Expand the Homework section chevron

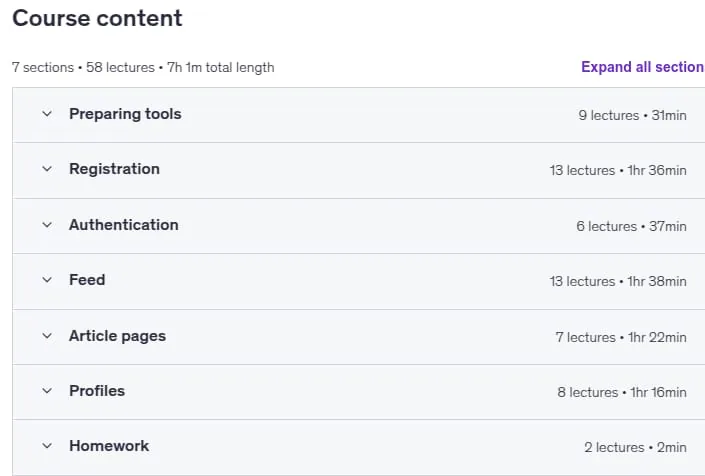click(x=47, y=446)
